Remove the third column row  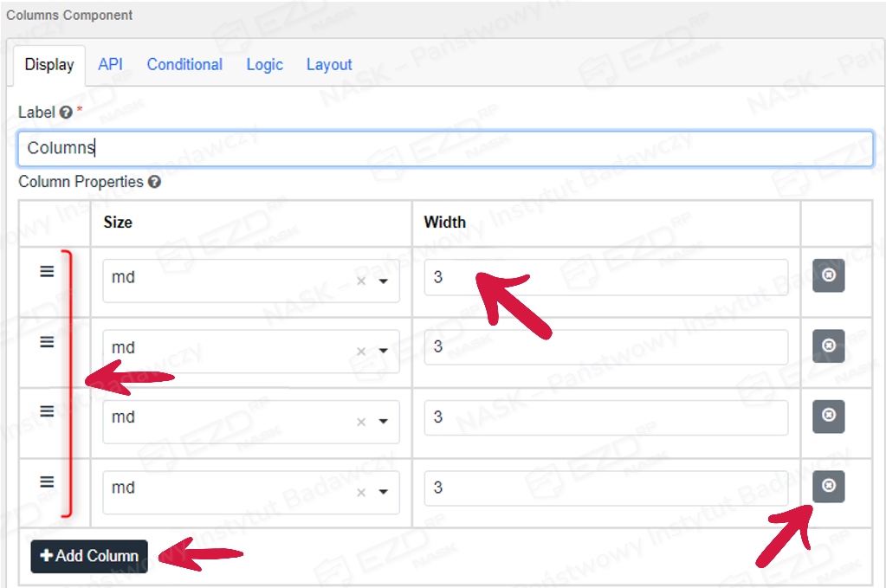(828, 416)
